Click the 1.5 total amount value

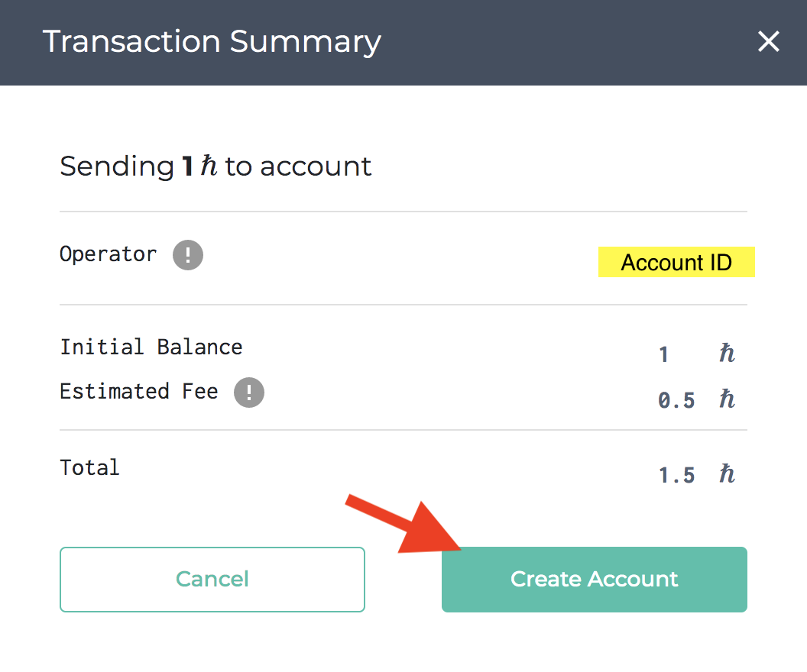[x=676, y=476]
